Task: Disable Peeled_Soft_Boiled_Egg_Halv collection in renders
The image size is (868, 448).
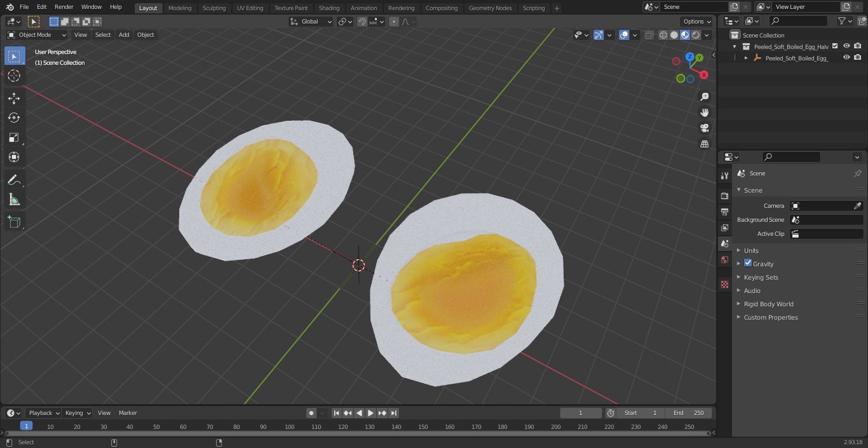Action: point(858,46)
